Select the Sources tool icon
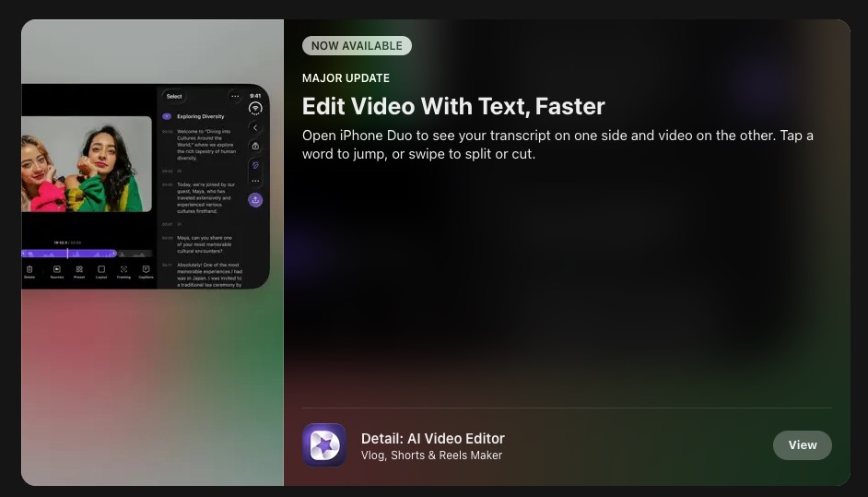The image size is (868, 497). click(57, 271)
